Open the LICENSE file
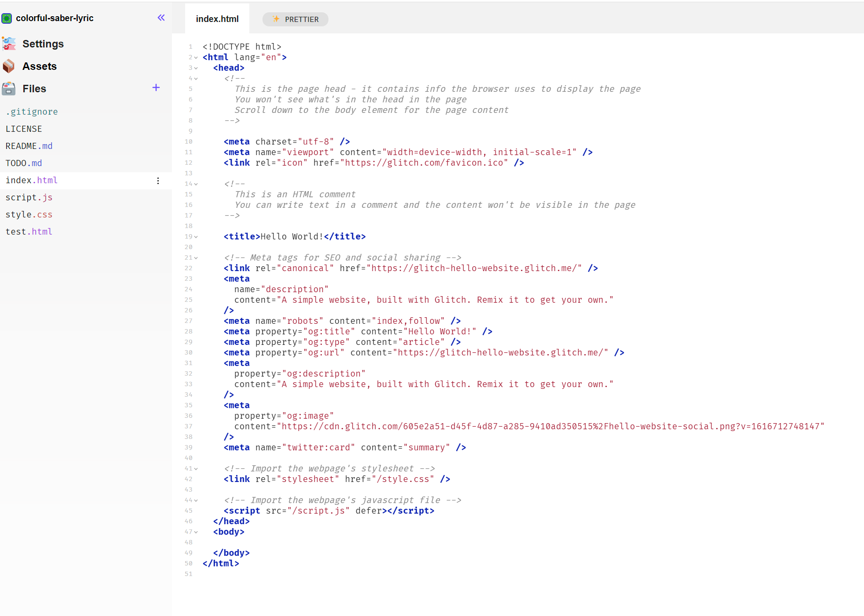 click(x=24, y=129)
